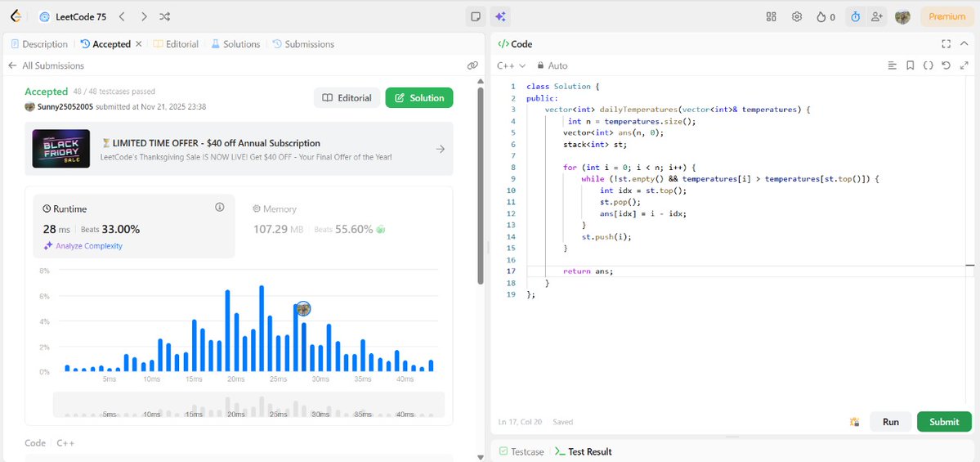Switch to the Solutions tab
980x462 pixels.
point(235,44)
